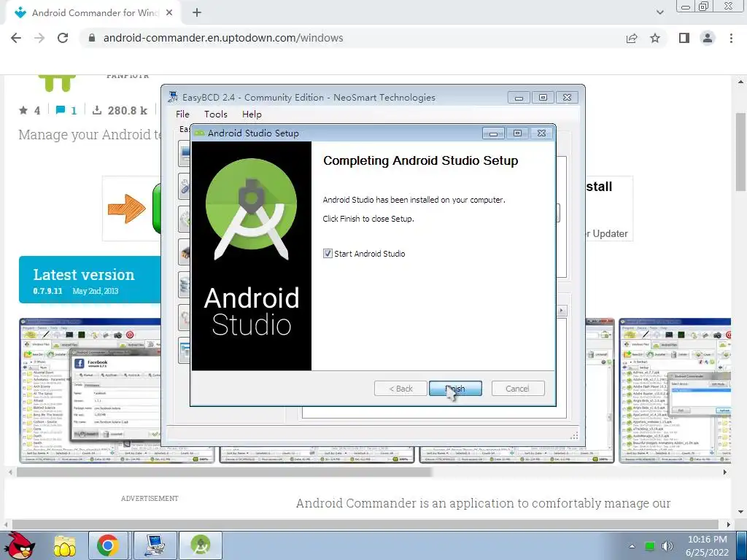Show hidden system tray icons
This screenshot has height=560, width=747.
pyautogui.click(x=632, y=546)
